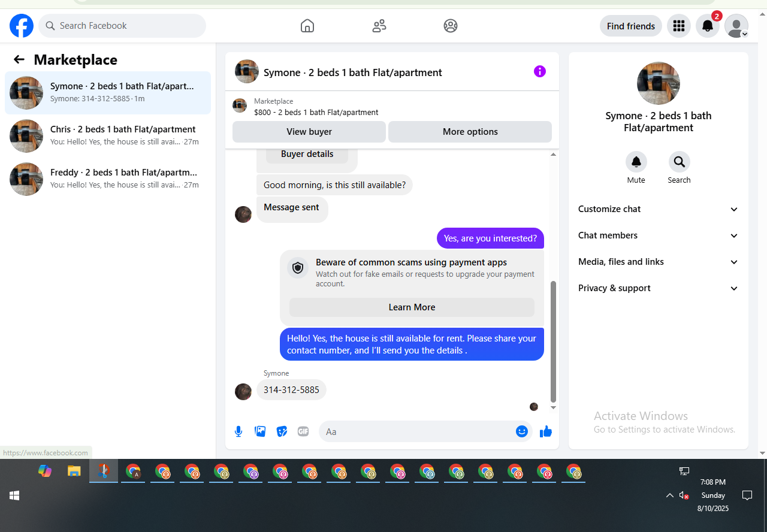This screenshot has height=532, width=767.
Task: Open File Explorer from the taskbar
Action: tap(74, 471)
